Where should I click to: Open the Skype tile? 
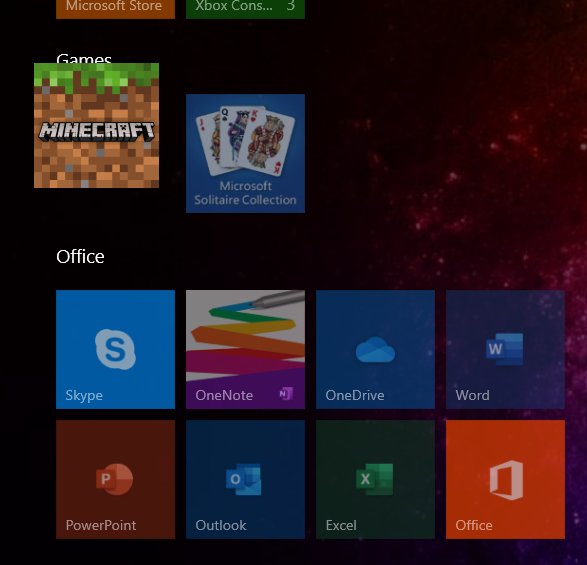pyautogui.click(x=115, y=349)
